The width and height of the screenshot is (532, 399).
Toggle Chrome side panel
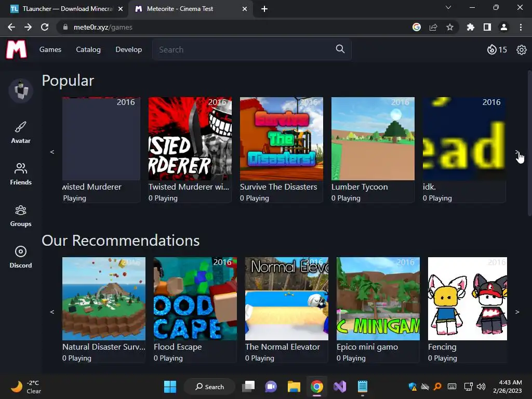(x=487, y=27)
